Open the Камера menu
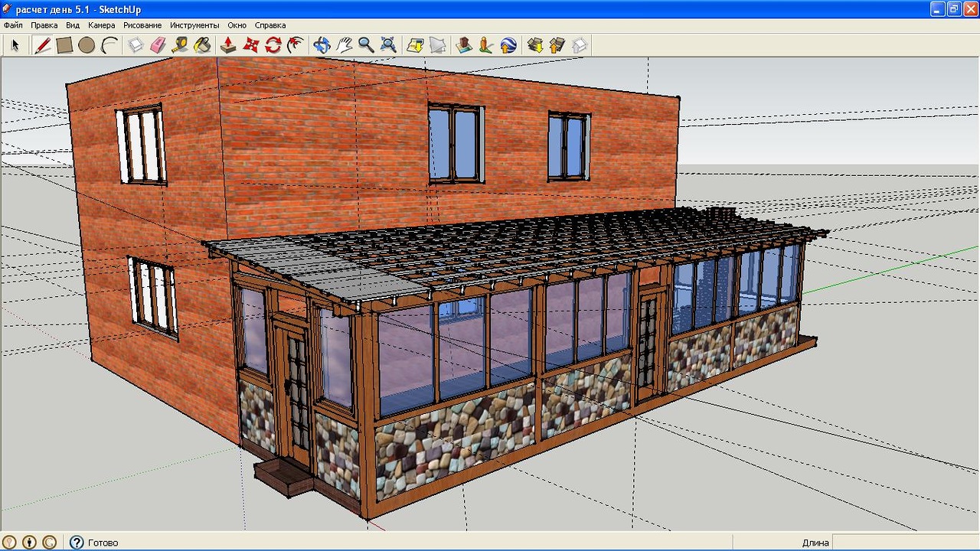 pyautogui.click(x=101, y=25)
